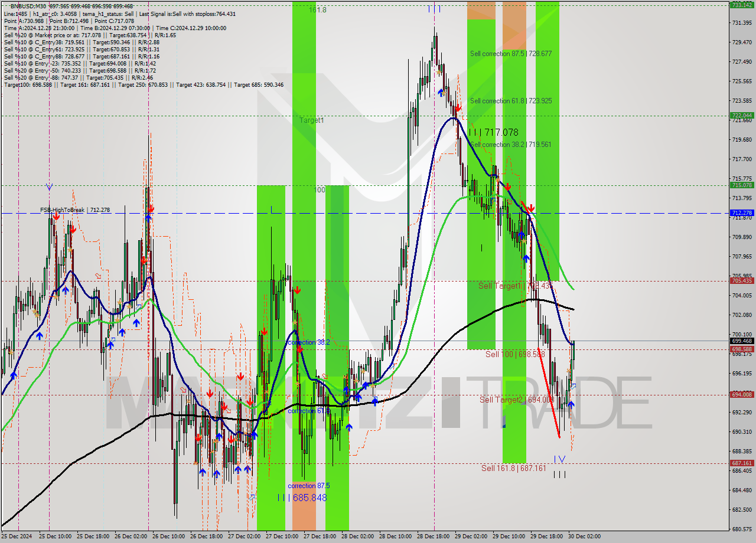Click the red 687.161 price-axis tag
Screen dimensions: 756x543
(x=742, y=463)
